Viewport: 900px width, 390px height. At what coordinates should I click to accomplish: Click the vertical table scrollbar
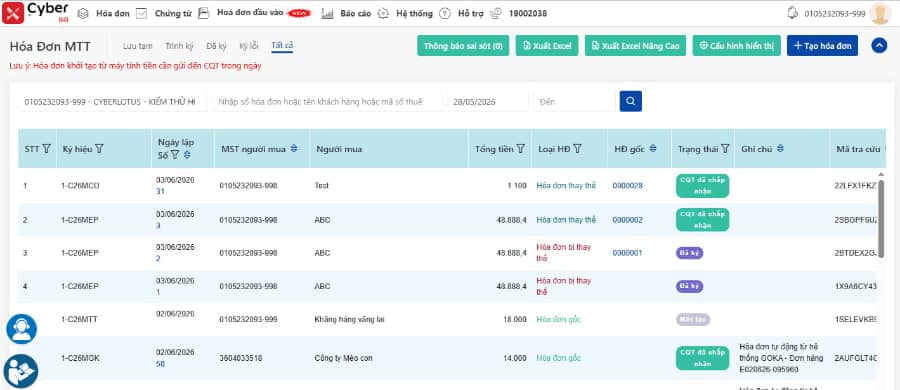[x=881, y=218]
